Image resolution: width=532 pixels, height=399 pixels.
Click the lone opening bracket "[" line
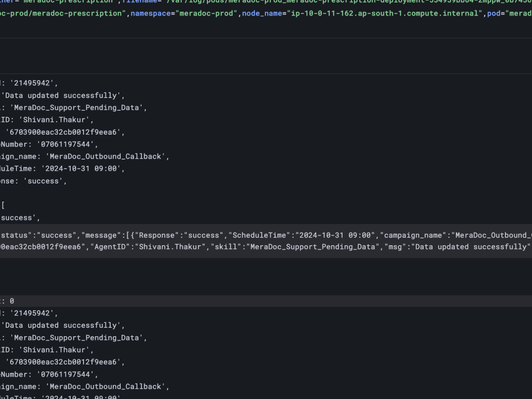point(3,205)
